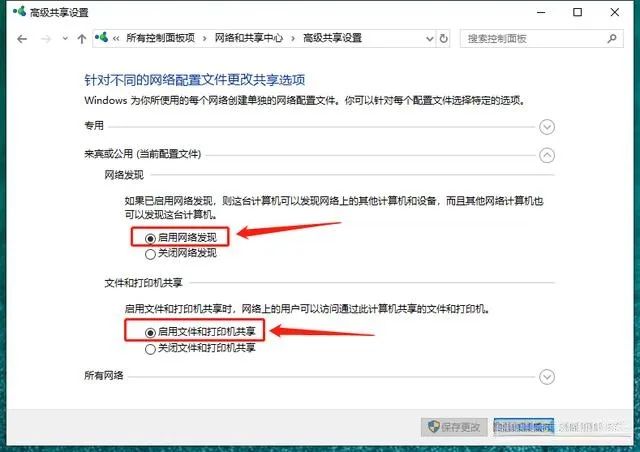Select 关闭网络发现 radio button
The width and height of the screenshot is (640, 452).
pyautogui.click(x=150, y=254)
